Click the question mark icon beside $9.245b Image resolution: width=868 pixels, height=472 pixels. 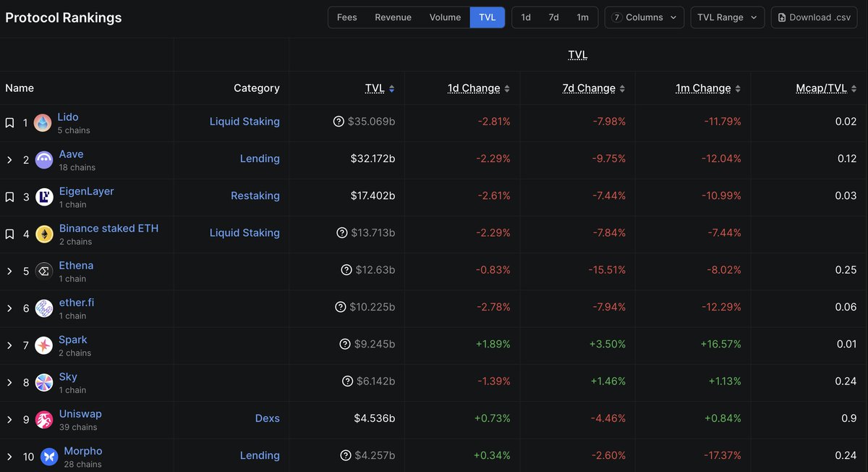coord(345,344)
